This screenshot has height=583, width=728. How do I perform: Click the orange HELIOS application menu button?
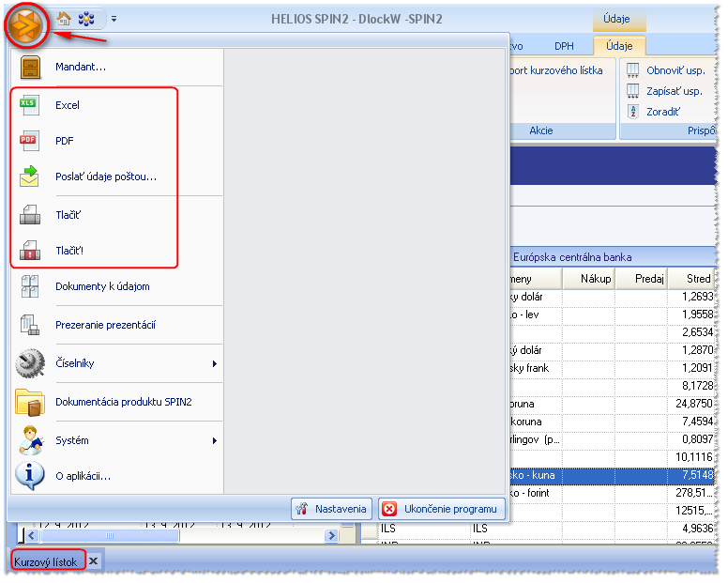[26, 25]
